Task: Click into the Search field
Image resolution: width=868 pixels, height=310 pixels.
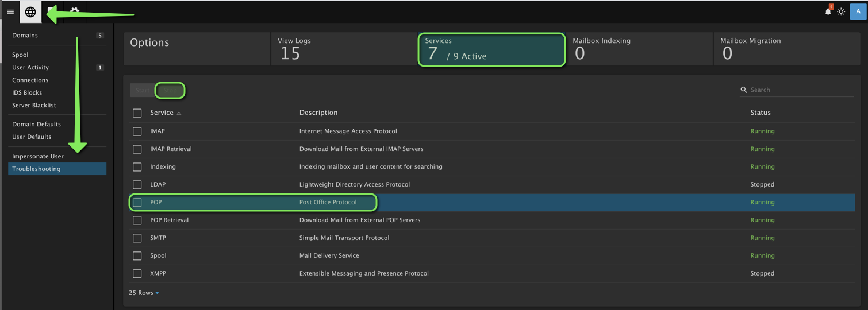Action: tap(800, 90)
